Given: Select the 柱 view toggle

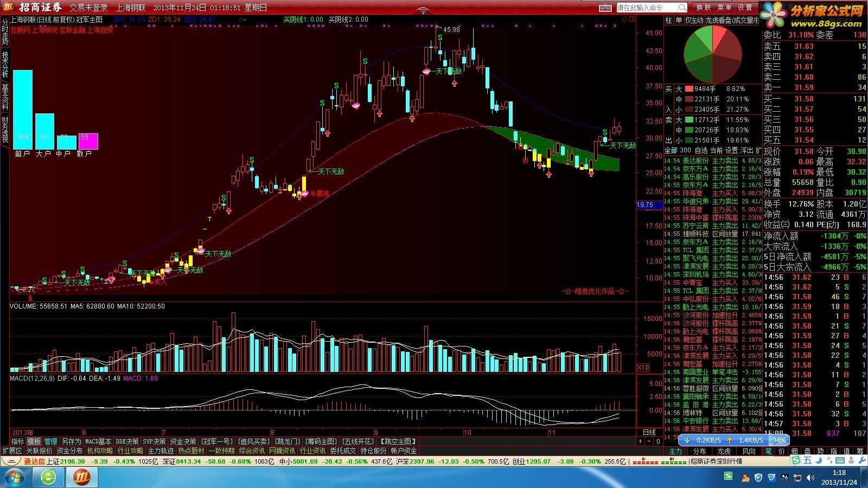Looking at the screenshot, I should pyautogui.click(x=669, y=20).
